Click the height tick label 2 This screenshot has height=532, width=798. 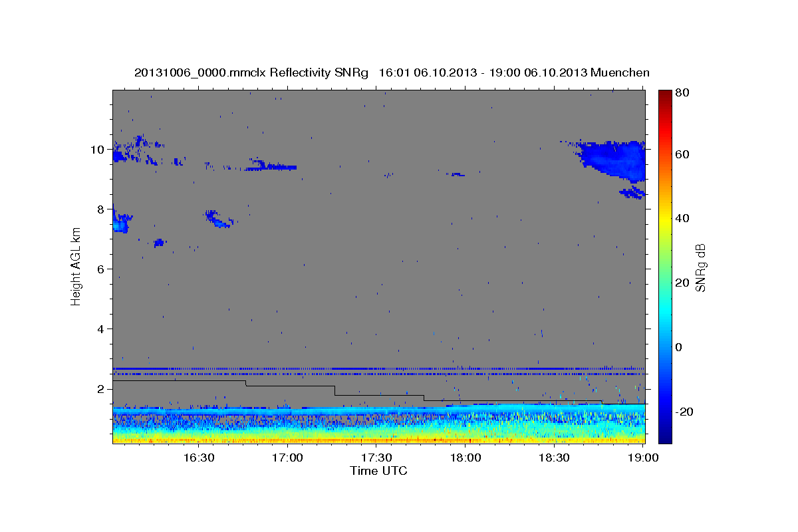(102, 389)
